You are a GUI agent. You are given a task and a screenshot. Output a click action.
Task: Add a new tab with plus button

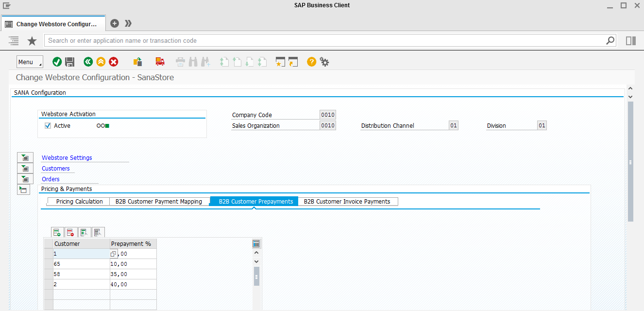point(115,23)
